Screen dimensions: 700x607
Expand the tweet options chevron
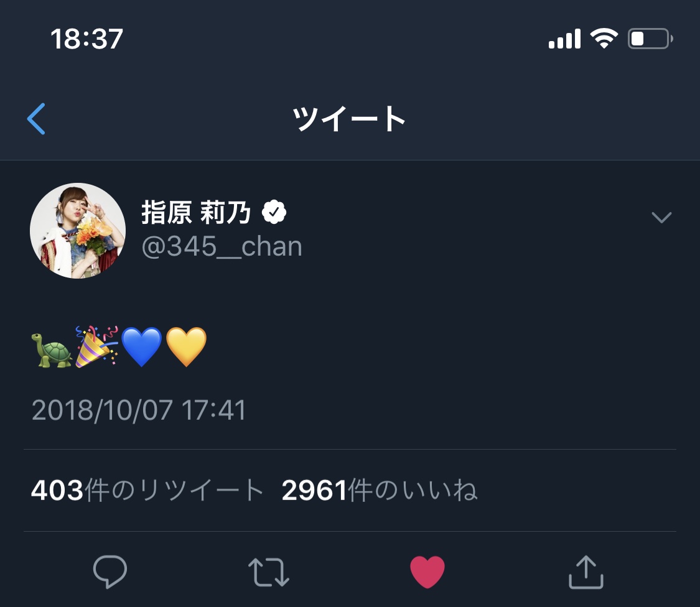point(661,217)
